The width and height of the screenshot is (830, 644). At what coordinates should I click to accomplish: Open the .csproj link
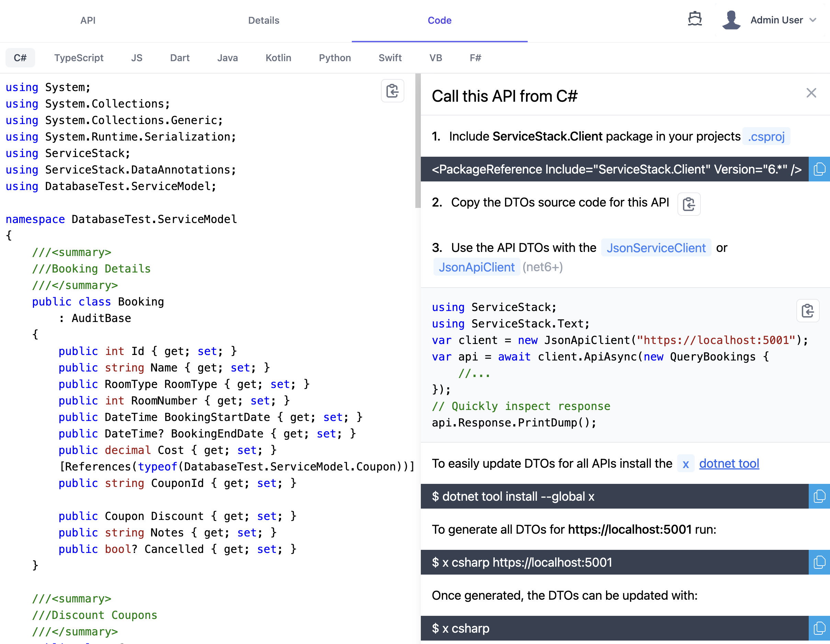coord(766,136)
